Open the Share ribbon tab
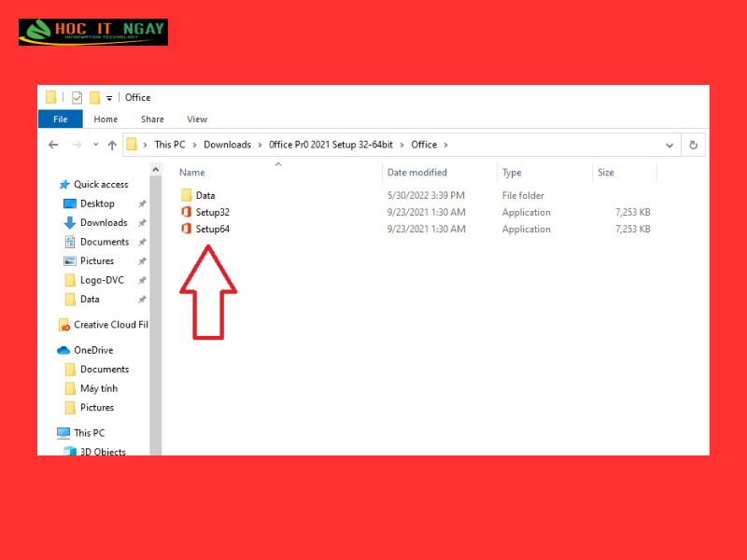Screen dimensions: 747x560 (152, 119)
